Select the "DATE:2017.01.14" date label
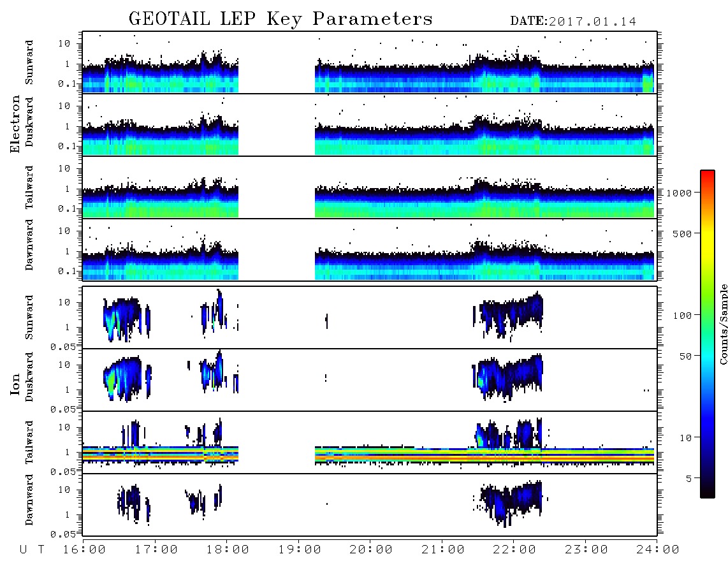 pos(573,22)
